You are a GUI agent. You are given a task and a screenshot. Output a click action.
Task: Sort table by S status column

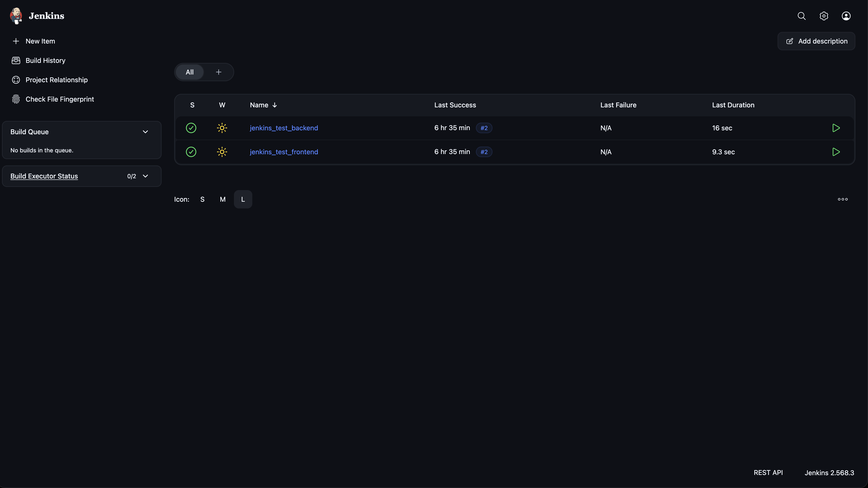[192, 105]
